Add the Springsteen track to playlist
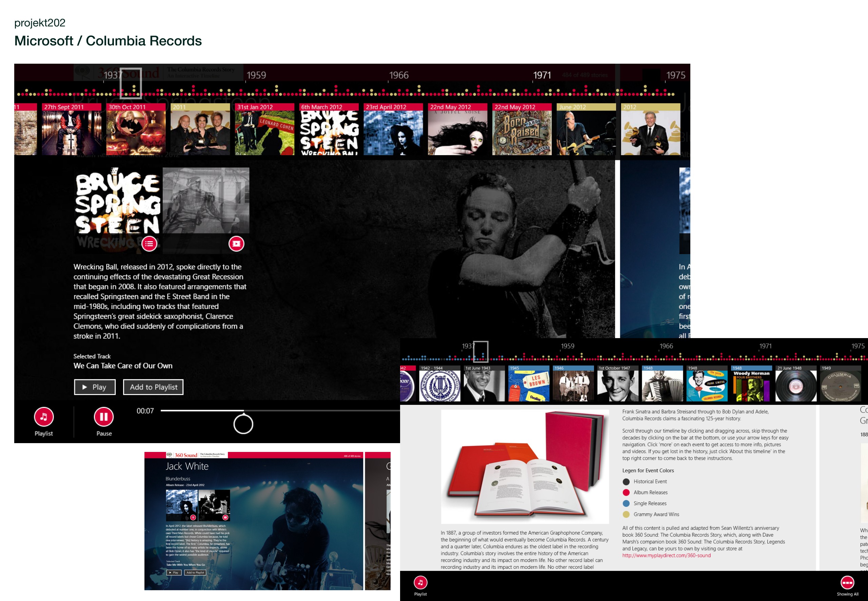 click(x=153, y=387)
